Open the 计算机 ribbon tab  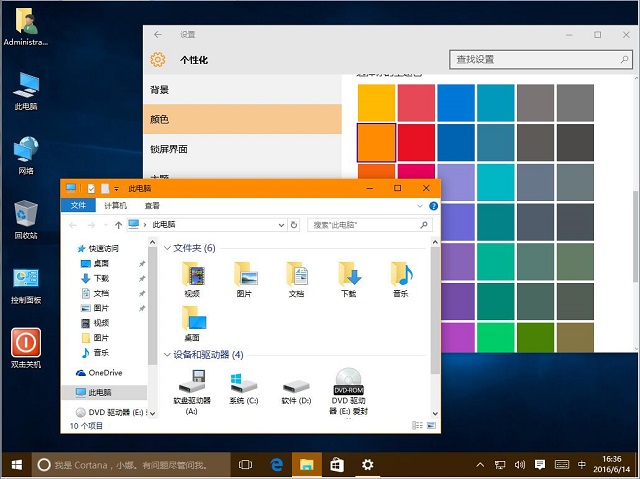(x=115, y=206)
